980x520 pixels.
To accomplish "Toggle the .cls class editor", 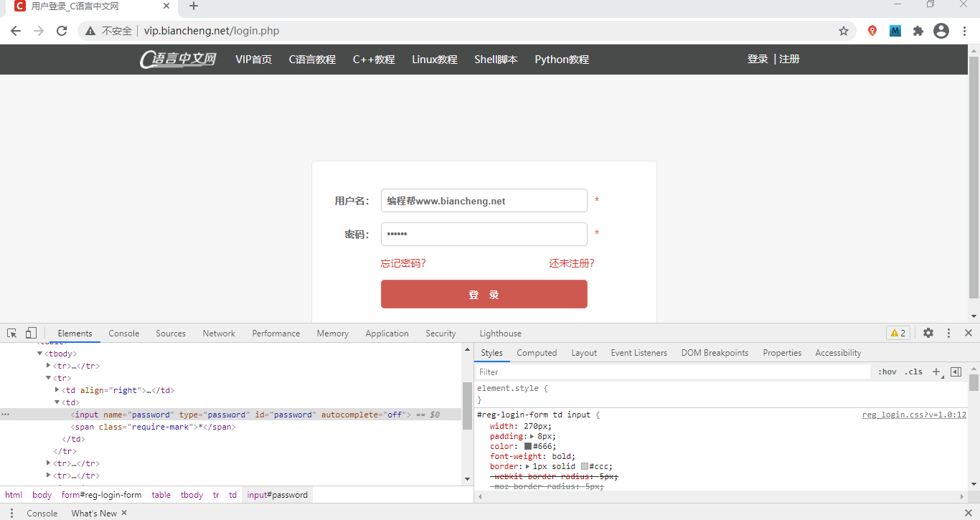I will [x=913, y=372].
